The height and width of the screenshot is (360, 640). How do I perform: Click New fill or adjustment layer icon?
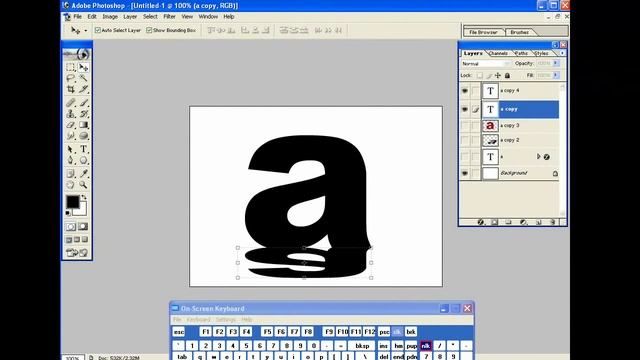[x=524, y=222]
